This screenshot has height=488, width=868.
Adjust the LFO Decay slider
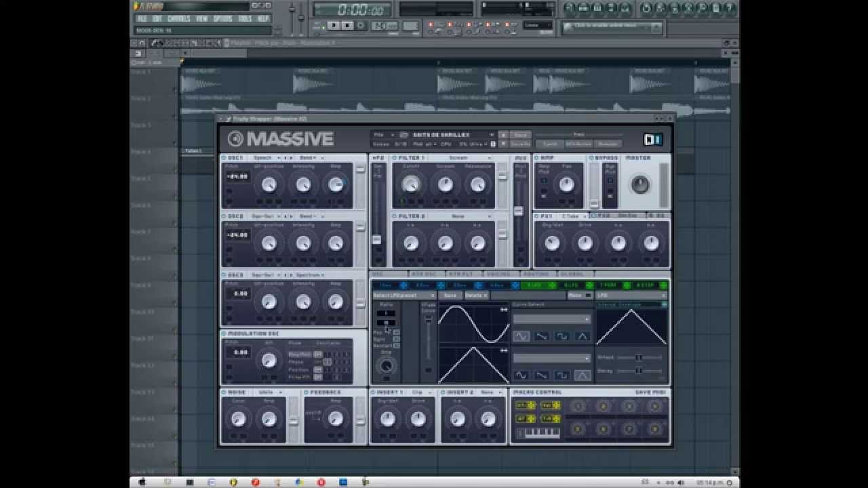pos(639,371)
